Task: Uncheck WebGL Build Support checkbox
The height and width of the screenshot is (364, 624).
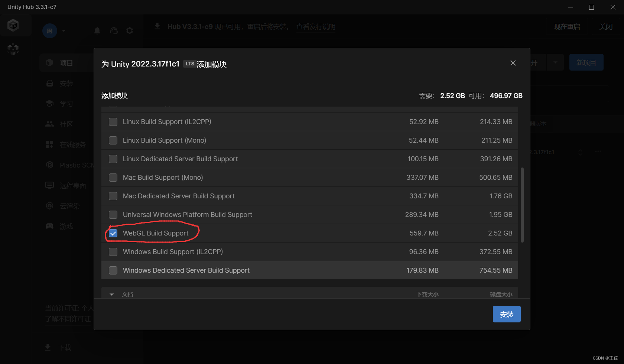Action: (x=113, y=233)
